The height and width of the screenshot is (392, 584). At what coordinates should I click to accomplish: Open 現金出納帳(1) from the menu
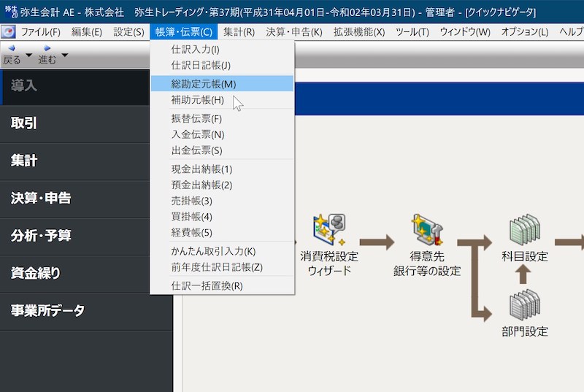point(222,169)
